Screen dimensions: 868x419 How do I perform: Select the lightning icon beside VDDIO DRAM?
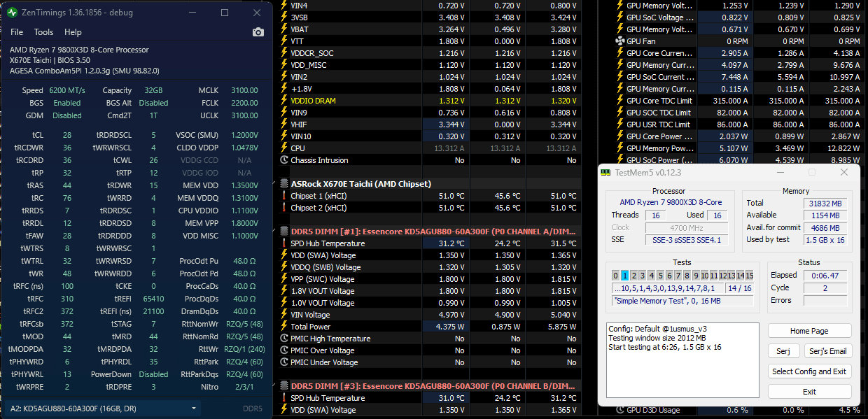pyautogui.click(x=283, y=101)
